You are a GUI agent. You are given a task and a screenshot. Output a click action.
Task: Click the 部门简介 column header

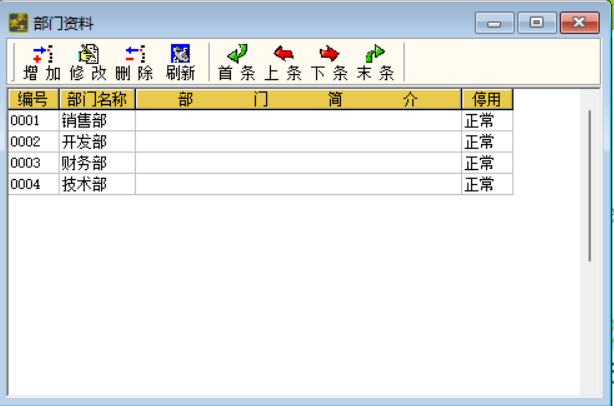pos(298,99)
